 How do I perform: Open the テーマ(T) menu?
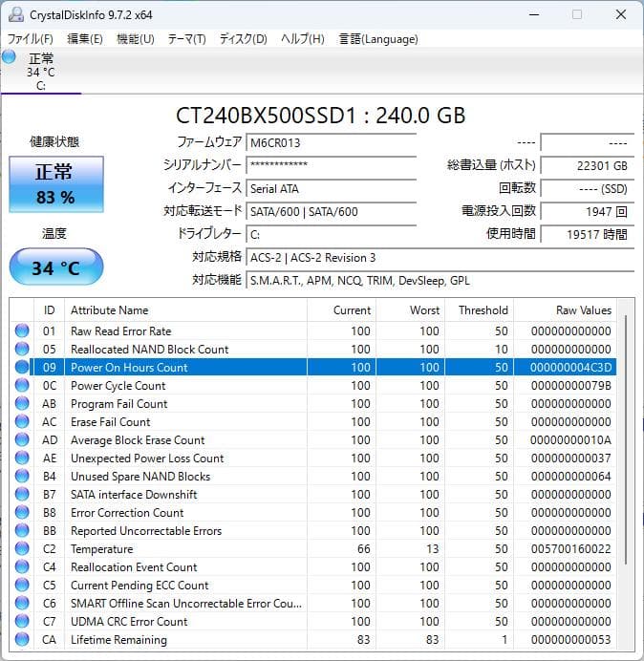tap(187, 39)
